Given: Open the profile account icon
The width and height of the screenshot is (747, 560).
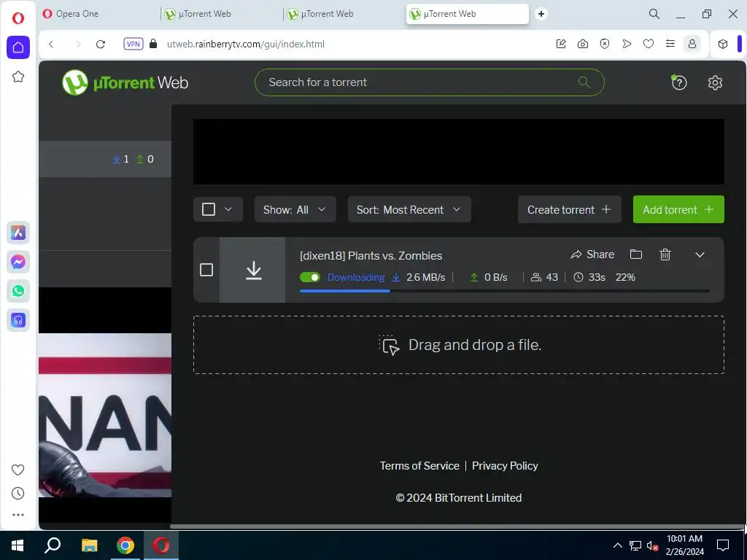Looking at the screenshot, I should [x=692, y=44].
